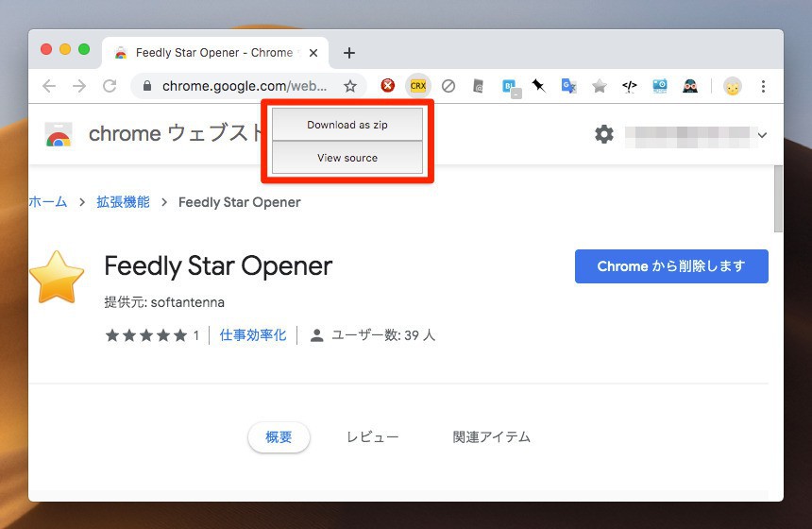Choose View source option
The height and width of the screenshot is (529, 812).
click(x=347, y=158)
